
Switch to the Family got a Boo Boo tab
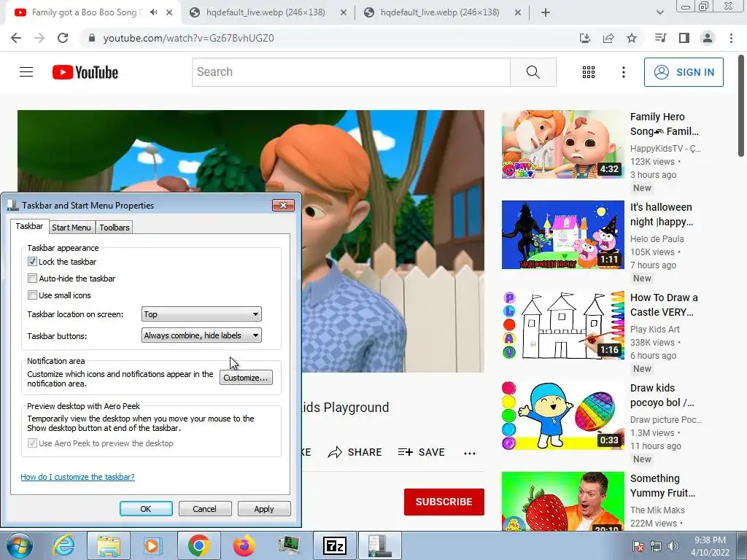point(86,12)
